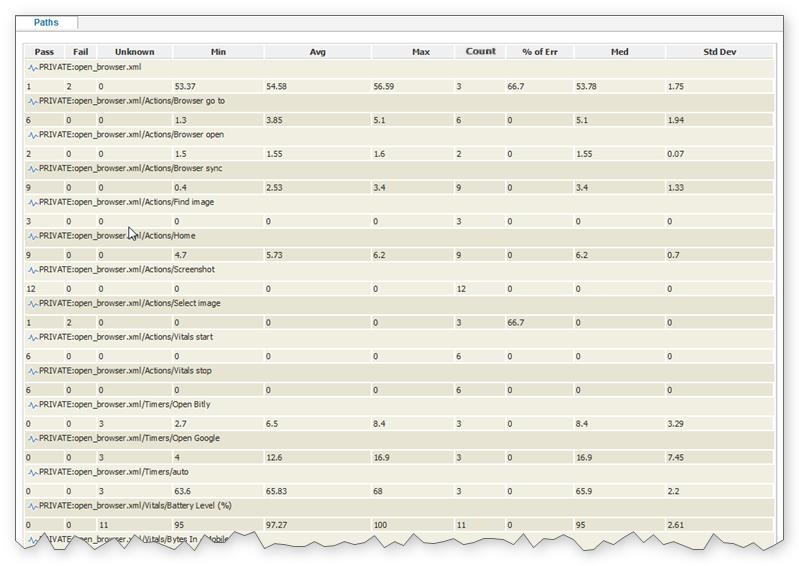Click chart icon next to Vitals start path
The image size is (799, 566).
[32, 338]
